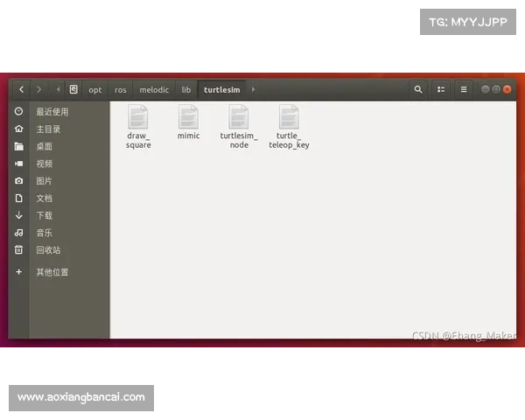
Task: Open 下载 (Downloads) in the sidebar
Action: point(44,215)
